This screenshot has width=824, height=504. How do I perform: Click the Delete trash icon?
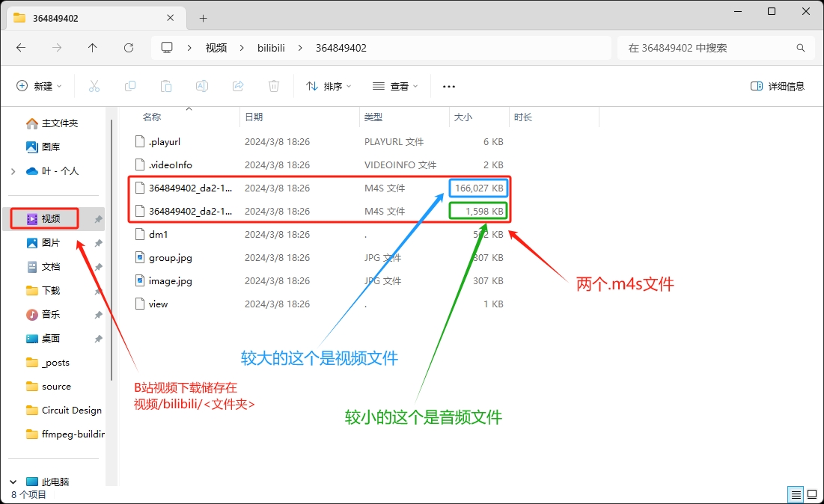[x=274, y=86]
